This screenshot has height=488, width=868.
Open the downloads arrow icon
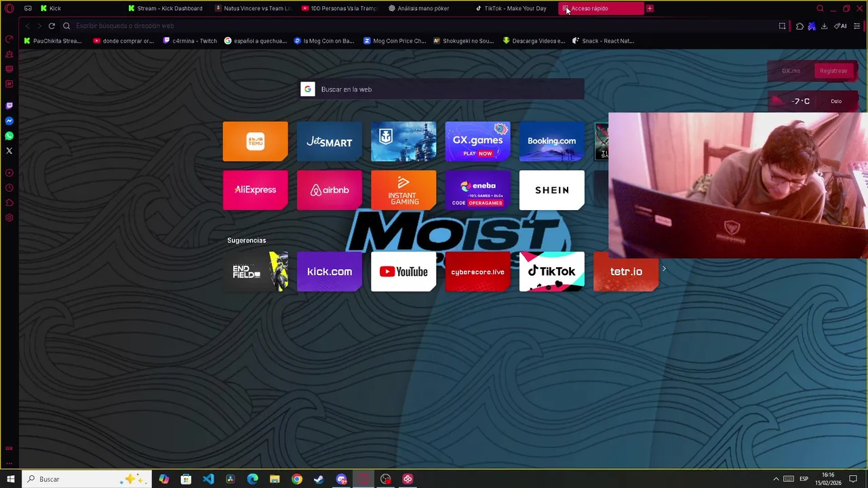[824, 26]
